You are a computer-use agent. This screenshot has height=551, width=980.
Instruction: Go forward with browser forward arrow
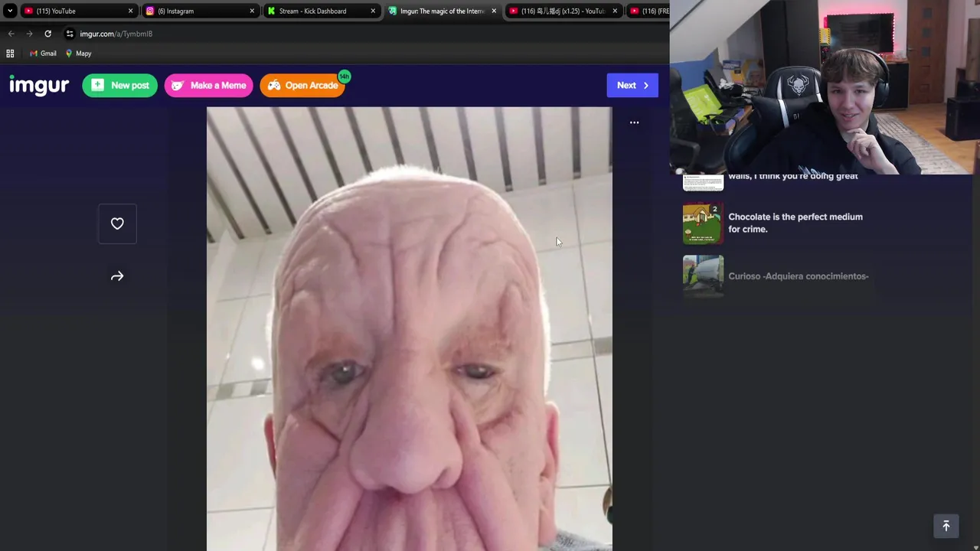coord(29,34)
